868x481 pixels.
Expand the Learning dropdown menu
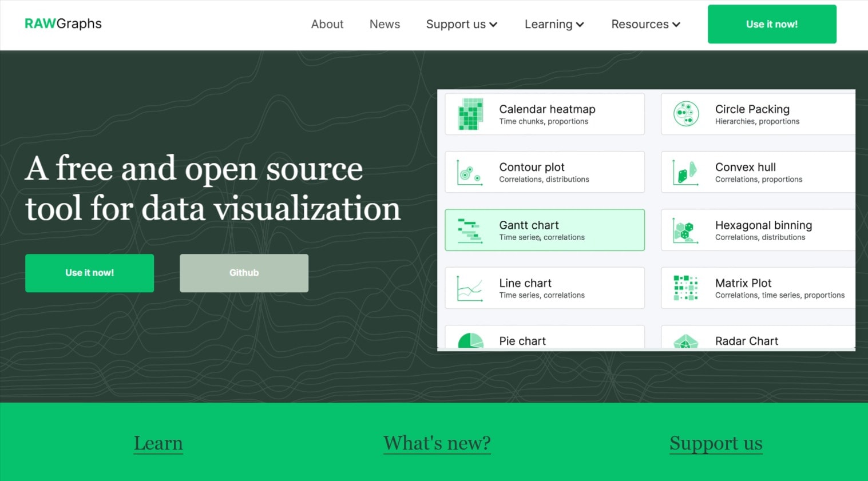point(554,24)
